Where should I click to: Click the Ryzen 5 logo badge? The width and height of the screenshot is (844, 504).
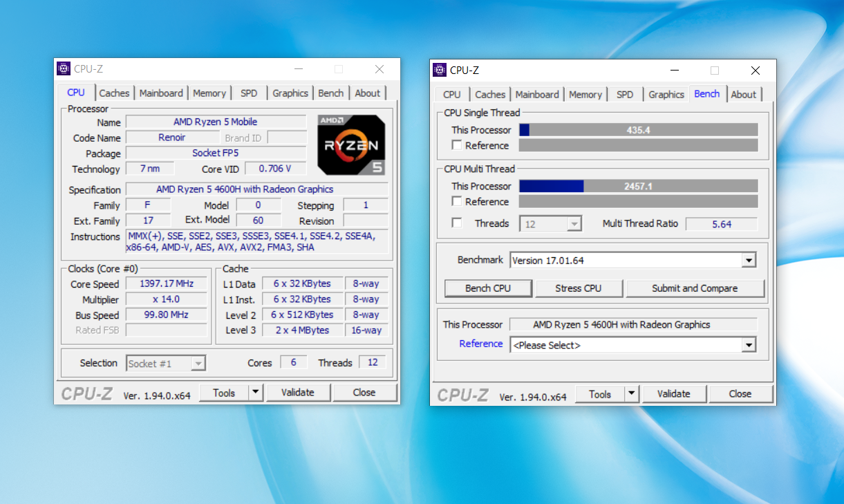click(351, 144)
